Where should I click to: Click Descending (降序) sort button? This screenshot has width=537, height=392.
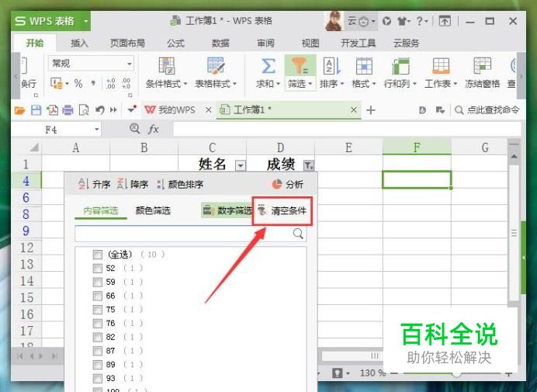[133, 184]
